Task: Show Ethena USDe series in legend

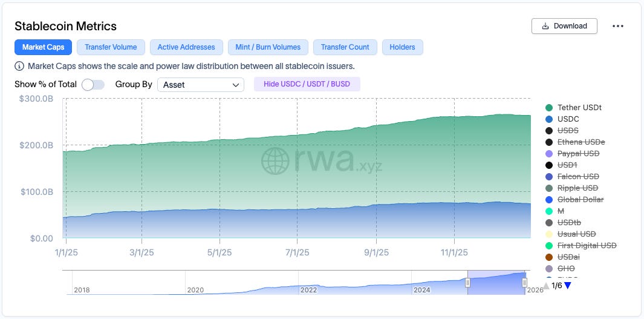Action: [x=575, y=142]
